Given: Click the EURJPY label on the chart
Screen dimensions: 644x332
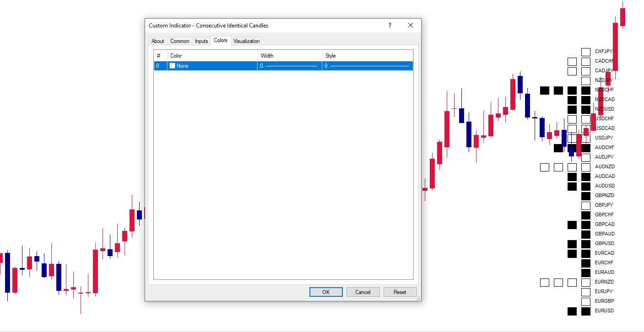Looking at the screenshot, I should click(604, 291).
